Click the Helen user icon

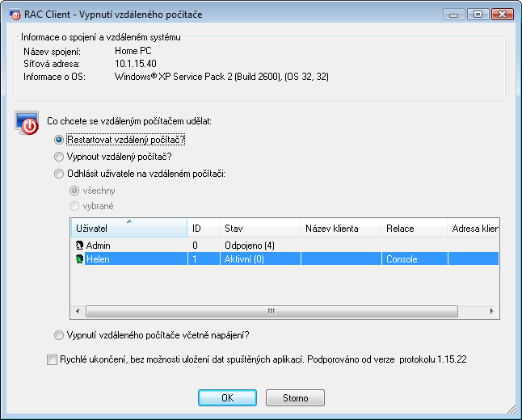pos(79,259)
